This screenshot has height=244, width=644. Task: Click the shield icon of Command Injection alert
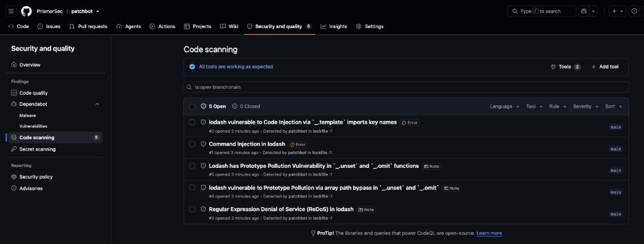(x=203, y=144)
